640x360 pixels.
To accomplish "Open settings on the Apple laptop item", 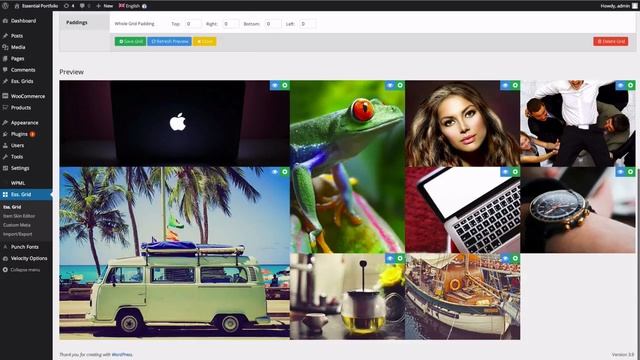I will coord(285,85).
